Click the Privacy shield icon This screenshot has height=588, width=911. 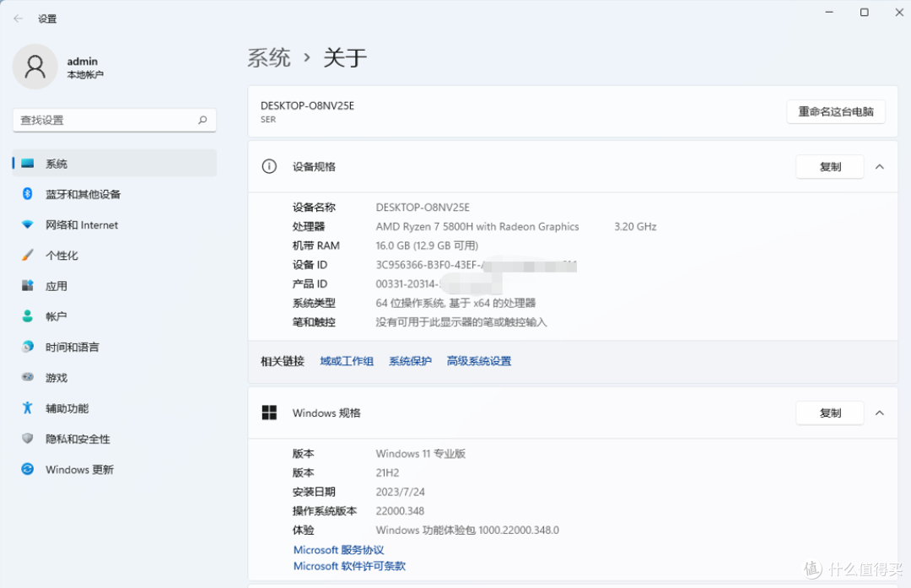pyautogui.click(x=27, y=438)
